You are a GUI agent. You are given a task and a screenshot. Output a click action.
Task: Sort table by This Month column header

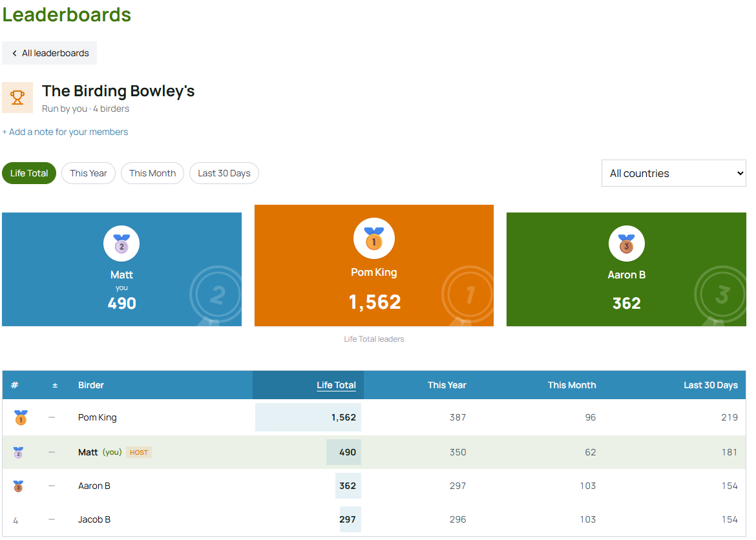tap(572, 385)
